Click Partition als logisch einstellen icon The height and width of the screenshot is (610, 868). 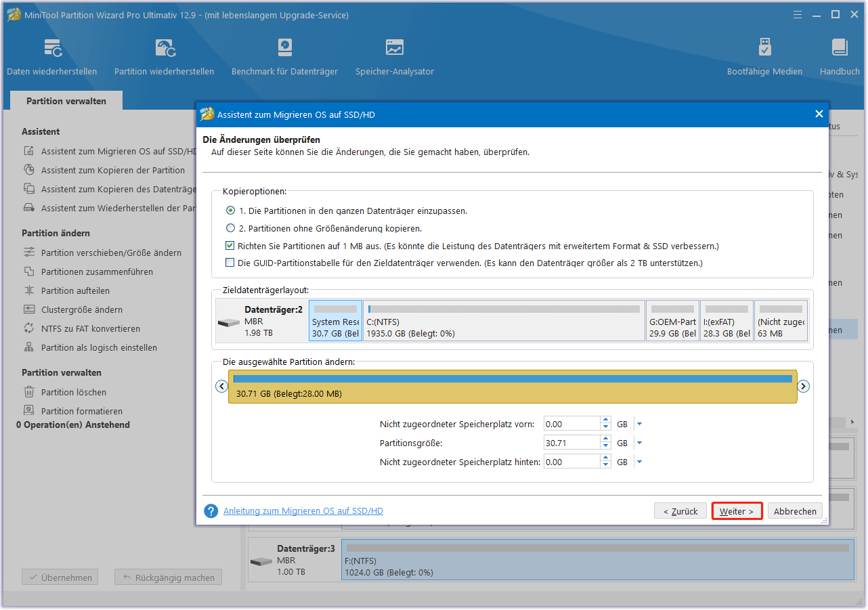tap(29, 348)
